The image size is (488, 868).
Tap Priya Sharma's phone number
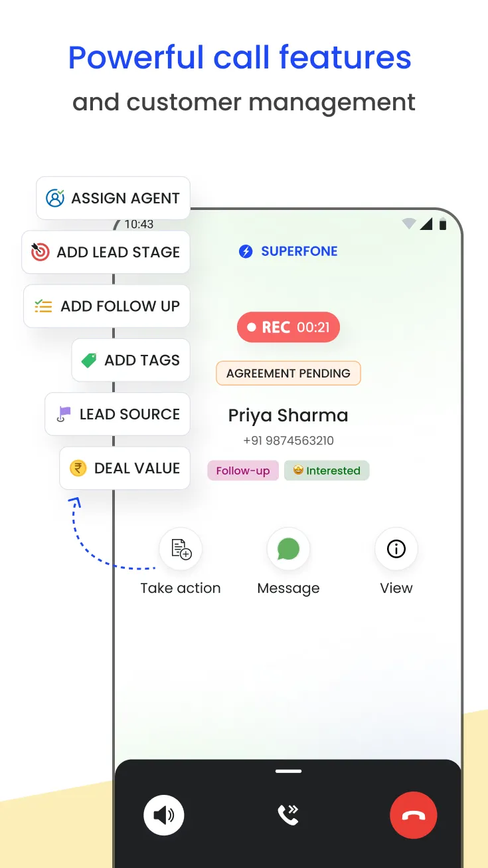coord(288,440)
